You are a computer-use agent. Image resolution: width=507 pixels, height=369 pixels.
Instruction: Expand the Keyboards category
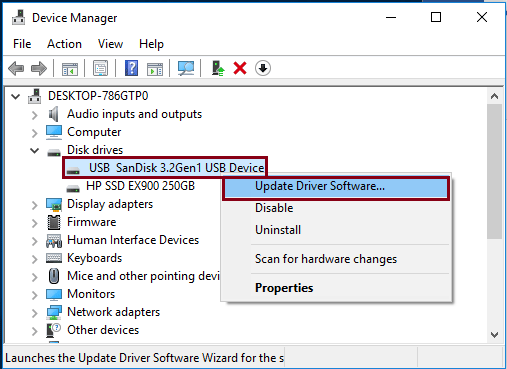(x=34, y=259)
